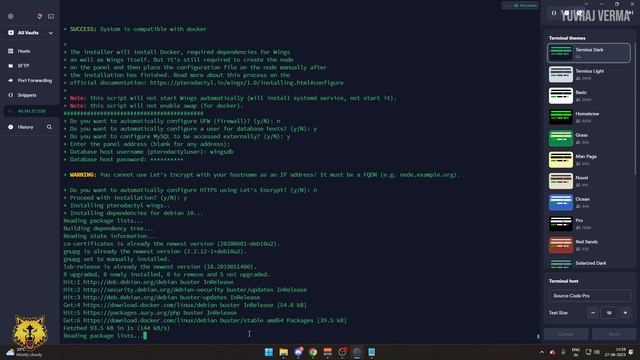Click the search icon next to History

(49, 127)
